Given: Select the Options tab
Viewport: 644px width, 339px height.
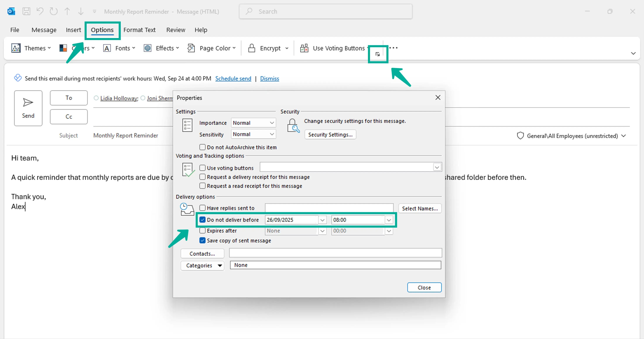Looking at the screenshot, I should pos(102,30).
